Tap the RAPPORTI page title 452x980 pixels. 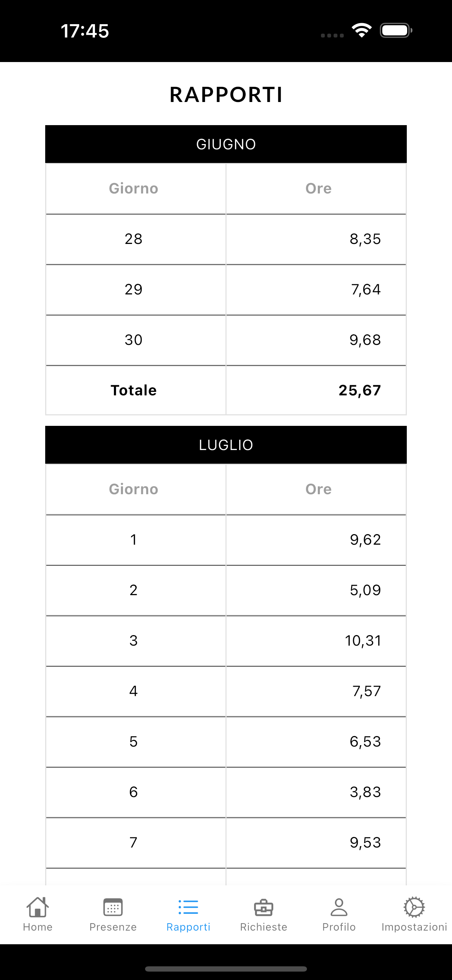point(226,94)
